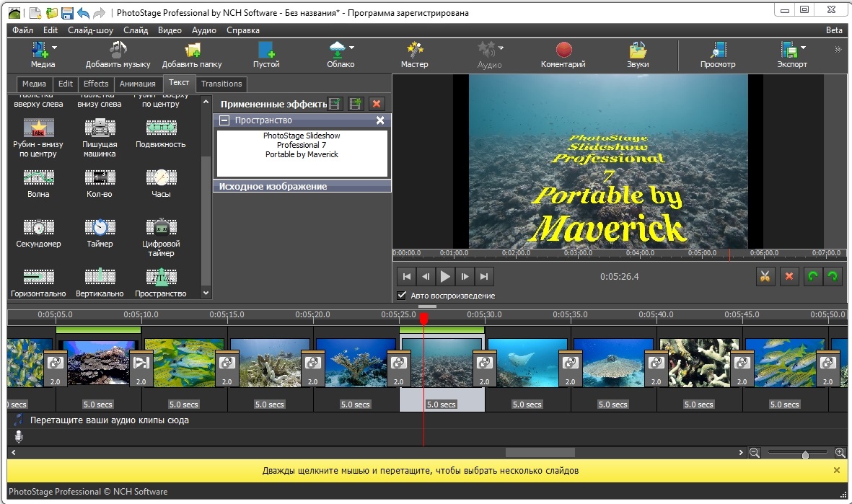
Task: Click the Просмотр preview icon
Action: [718, 50]
